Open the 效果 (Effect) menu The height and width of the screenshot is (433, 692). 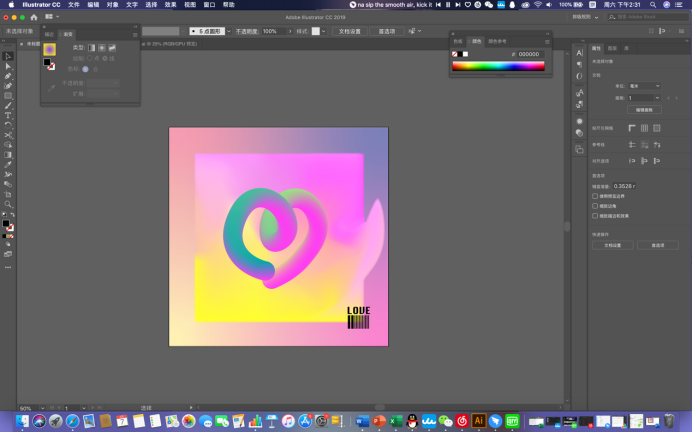tap(170, 4)
